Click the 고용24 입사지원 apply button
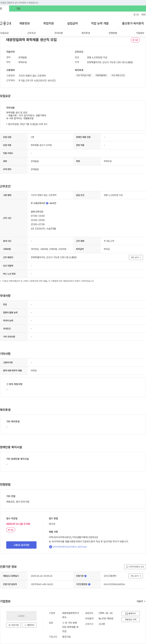This screenshot has height=644, width=146. tap(21, 545)
